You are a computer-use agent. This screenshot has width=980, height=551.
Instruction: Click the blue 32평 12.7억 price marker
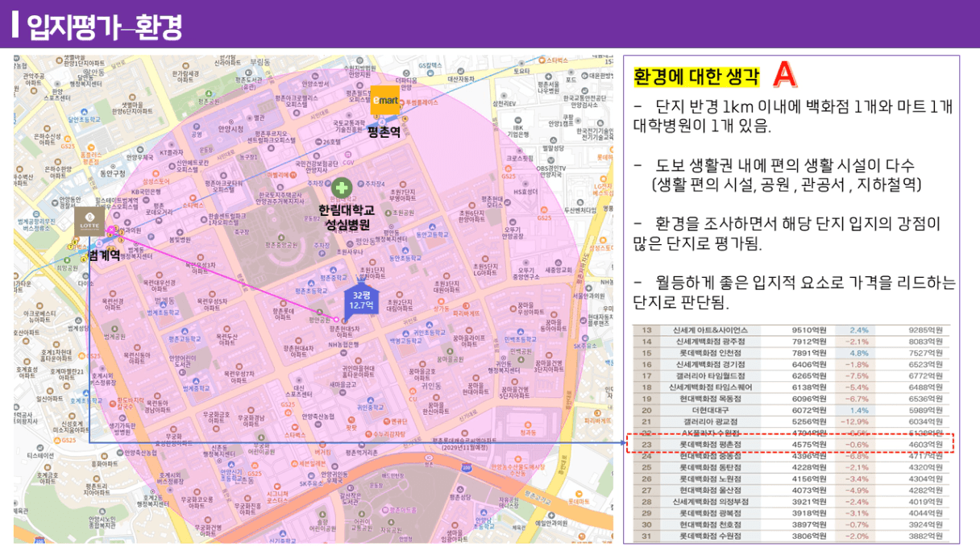[x=361, y=300]
